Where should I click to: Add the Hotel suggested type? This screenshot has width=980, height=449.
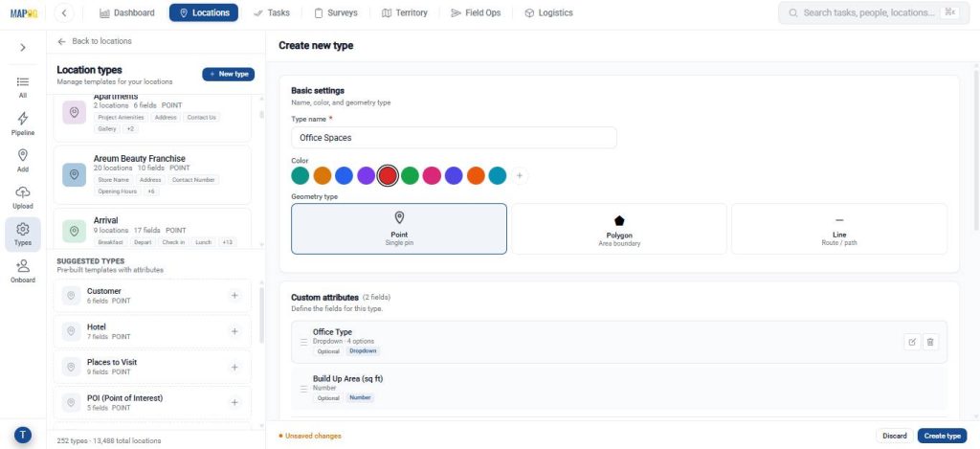tap(234, 331)
